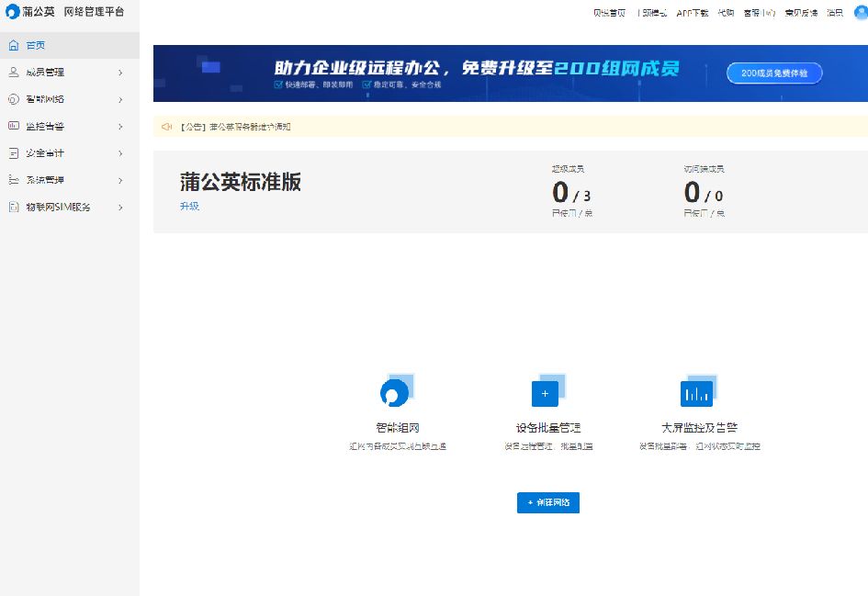Viewport: 868px width, 596px height.
Task: Click the 智能组网 label text
Action: [398, 427]
